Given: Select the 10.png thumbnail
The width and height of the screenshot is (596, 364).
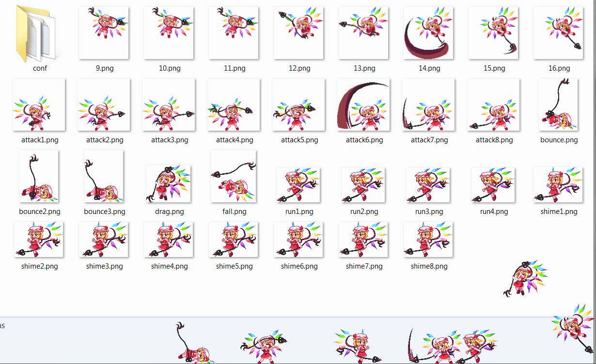Looking at the screenshot, I should (169, 33).
